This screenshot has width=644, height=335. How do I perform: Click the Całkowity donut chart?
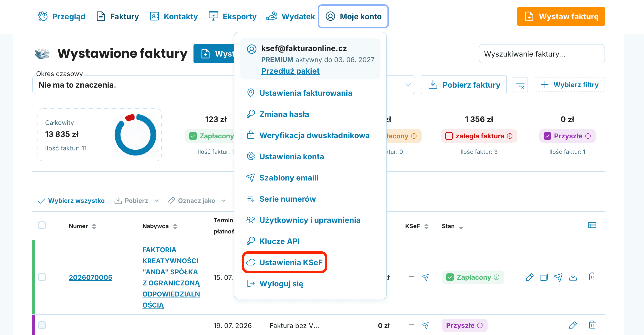[x=135, y=135]
